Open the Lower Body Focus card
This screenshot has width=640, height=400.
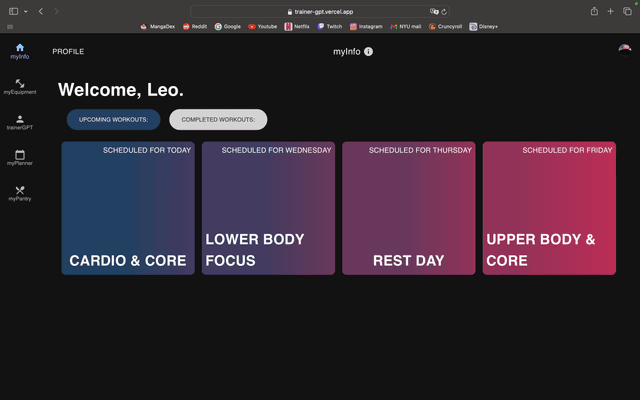[x=268, y=208]
